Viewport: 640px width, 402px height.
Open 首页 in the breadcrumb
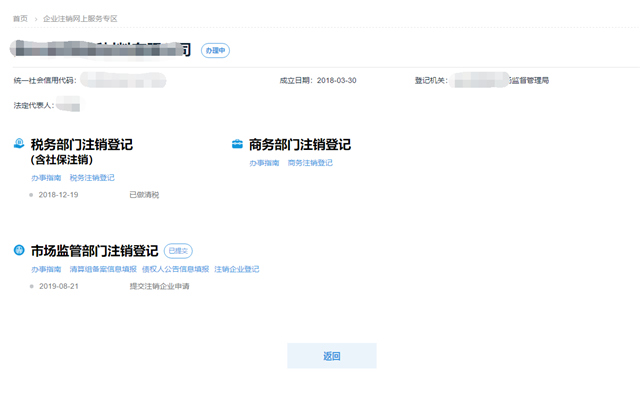pyautogui.click(x=20, y=19)
